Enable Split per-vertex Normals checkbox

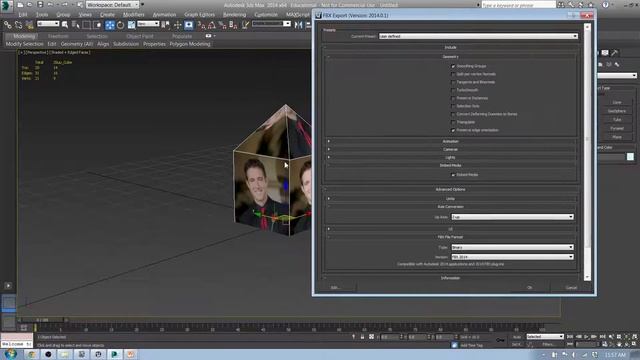click(453, 74)
